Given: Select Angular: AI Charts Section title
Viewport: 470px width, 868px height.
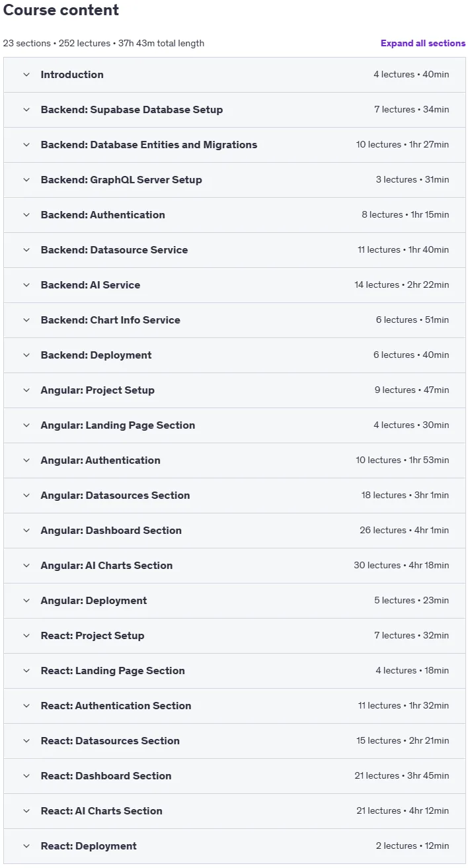Looking at the screenshot, I should (x=106, y=566).
